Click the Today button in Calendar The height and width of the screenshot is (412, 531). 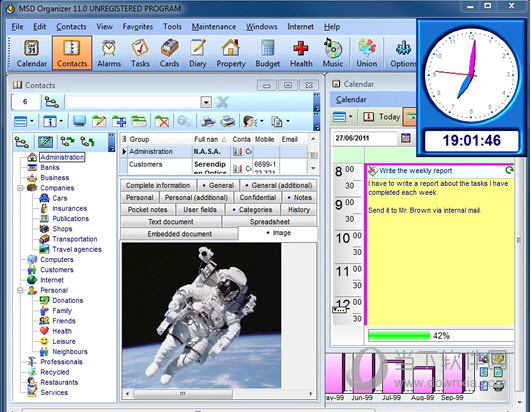pos(382,117)
